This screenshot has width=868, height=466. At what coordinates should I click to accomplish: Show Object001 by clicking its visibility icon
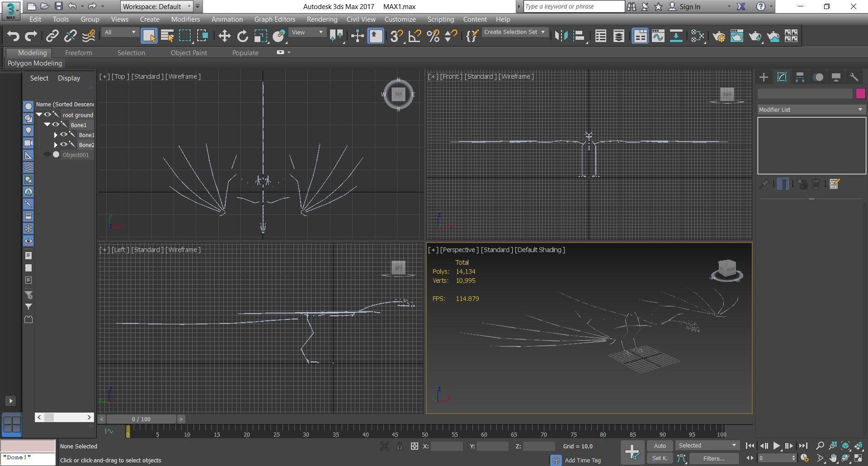pyautogui.click(x=47, y=155)
